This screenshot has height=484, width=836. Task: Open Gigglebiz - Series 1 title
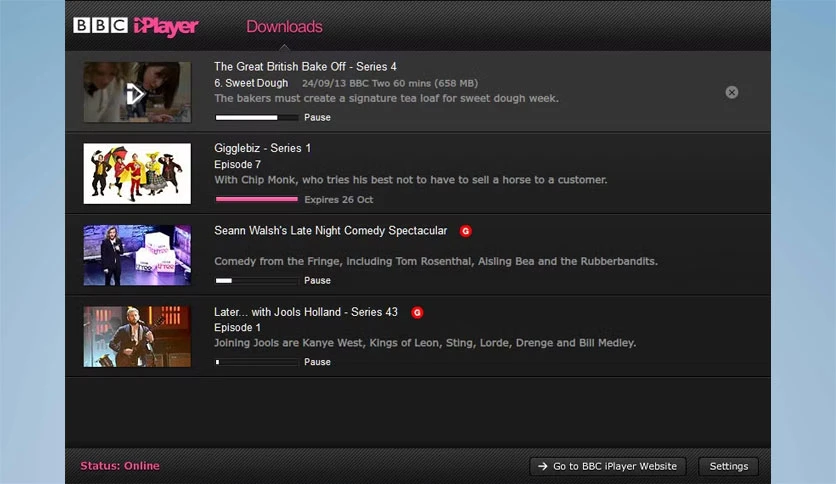[262, 148]
